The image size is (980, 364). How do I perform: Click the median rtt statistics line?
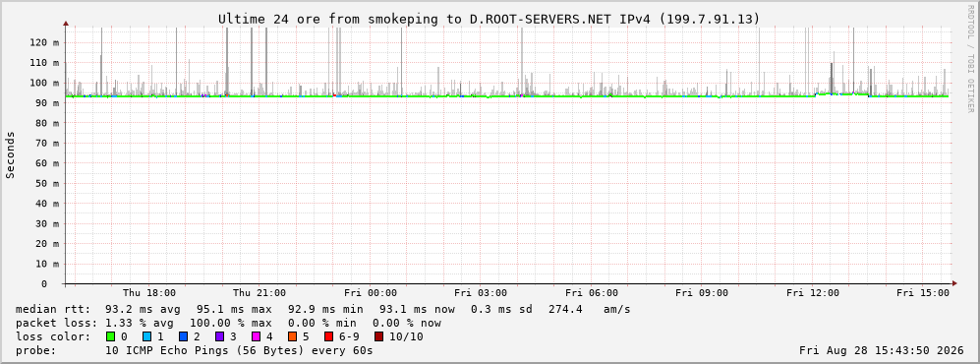(x=323, y=309)
